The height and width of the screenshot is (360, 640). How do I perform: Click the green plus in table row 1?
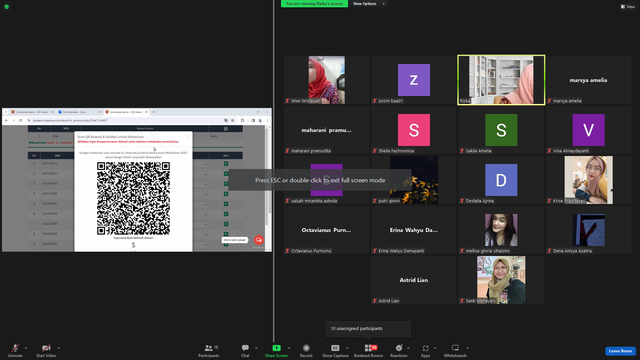(x=226, y=164)
